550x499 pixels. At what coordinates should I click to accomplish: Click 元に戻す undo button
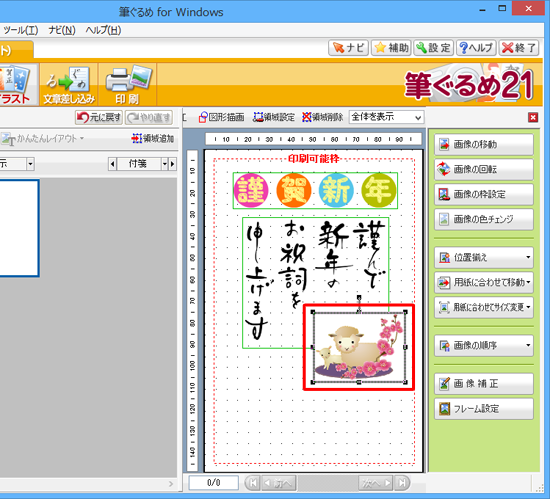(x=99, y=117)
